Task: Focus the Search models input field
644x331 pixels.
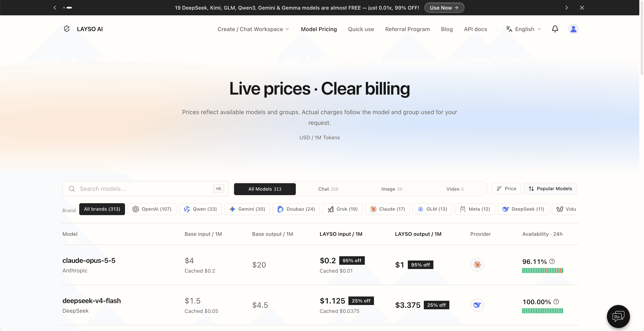Action: (x=145, y=189)
